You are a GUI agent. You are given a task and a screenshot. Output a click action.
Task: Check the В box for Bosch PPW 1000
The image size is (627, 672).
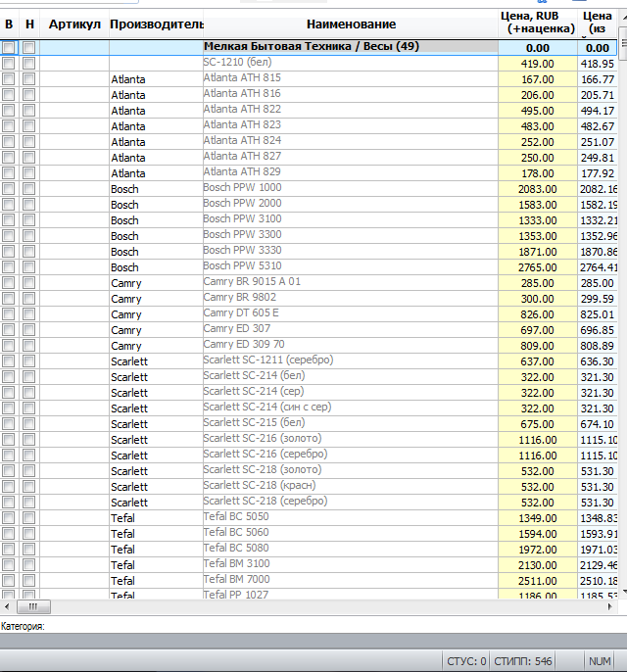tap(8, 188)
